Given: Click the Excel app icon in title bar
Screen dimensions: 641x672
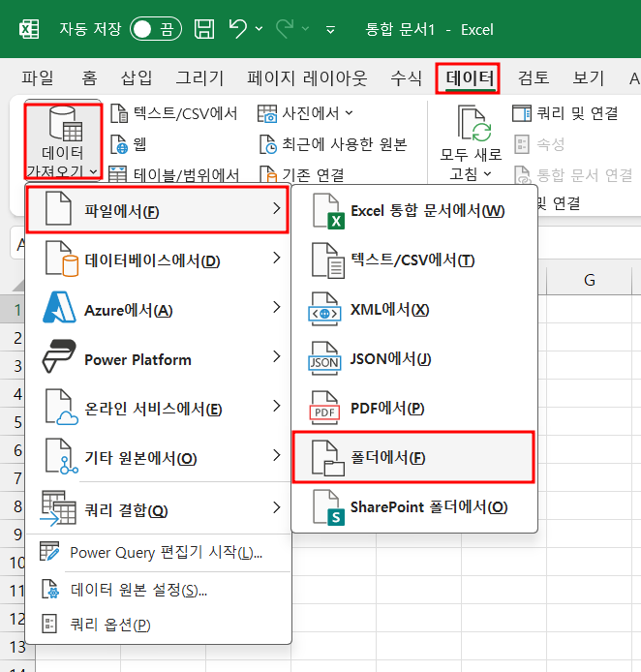Looking at the screenshot, I should tap(29, 30).
